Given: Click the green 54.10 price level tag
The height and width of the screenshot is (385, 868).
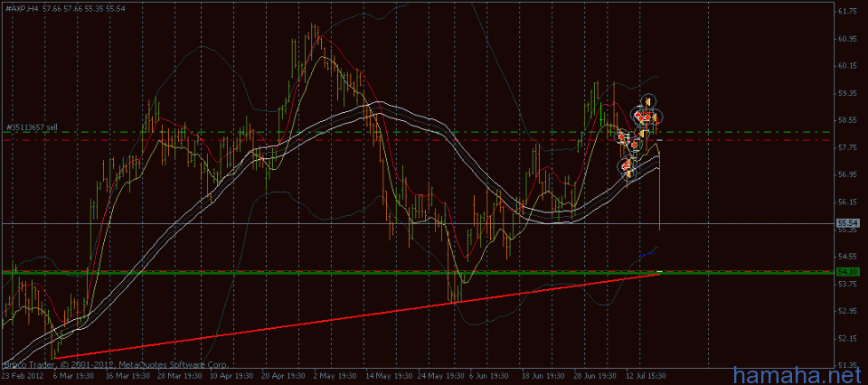Looking at the screenshot, I should tap(847, 271).
